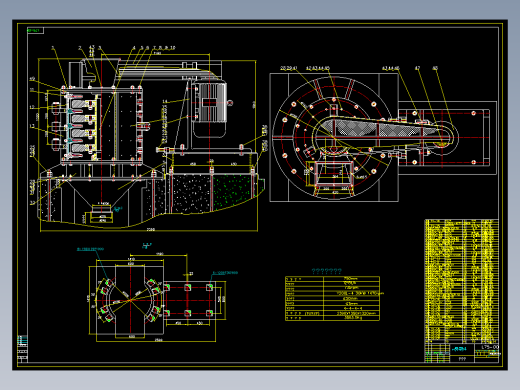
Task: Select part callout "42,43,44,45"
Action: tap(318, 68)
